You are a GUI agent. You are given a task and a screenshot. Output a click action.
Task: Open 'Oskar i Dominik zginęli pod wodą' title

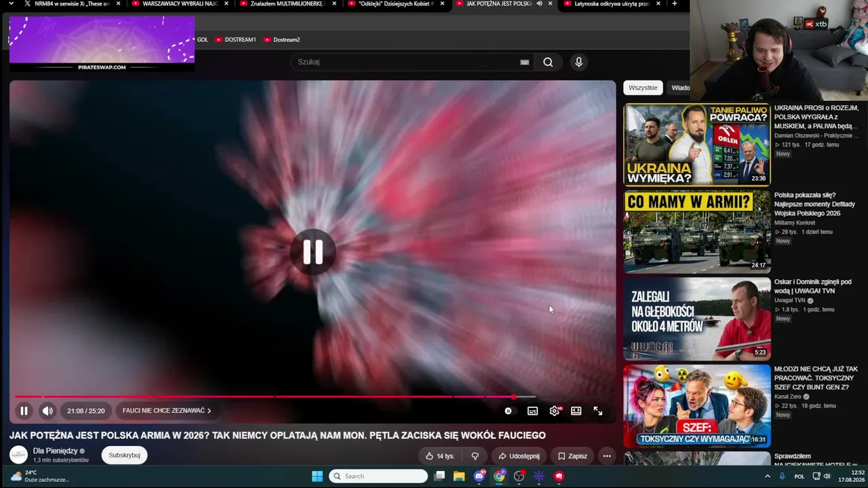coord(812,287)
